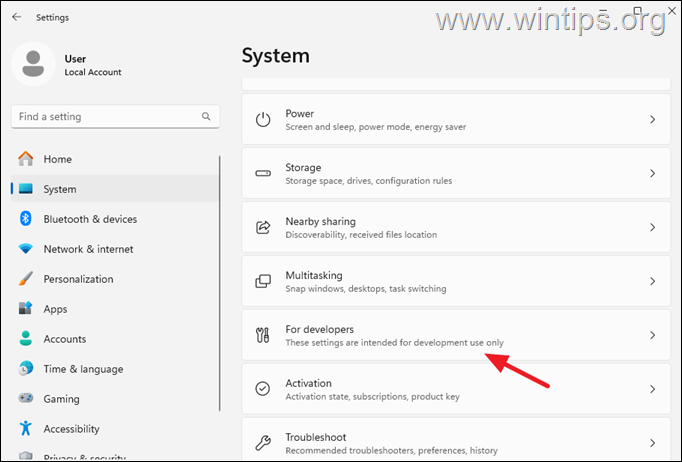Open the Multitasking title

314,275
